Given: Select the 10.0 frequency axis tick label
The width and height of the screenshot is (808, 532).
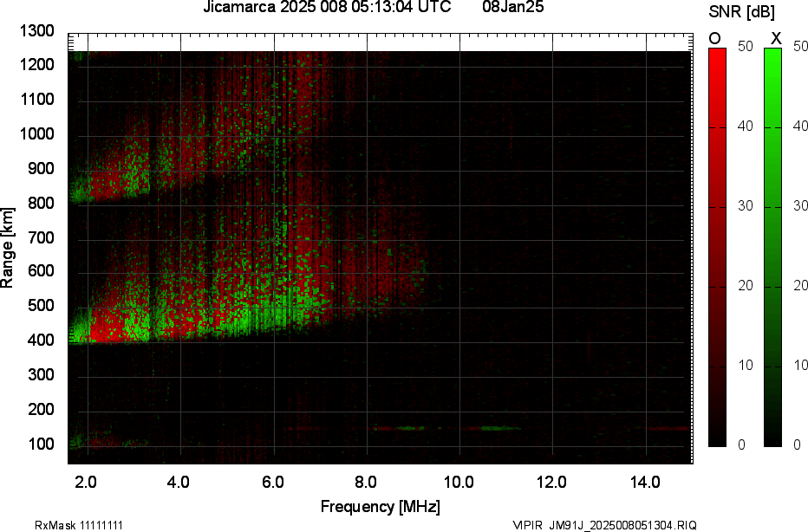Looking at the screenshot, I should coord(459,482).
